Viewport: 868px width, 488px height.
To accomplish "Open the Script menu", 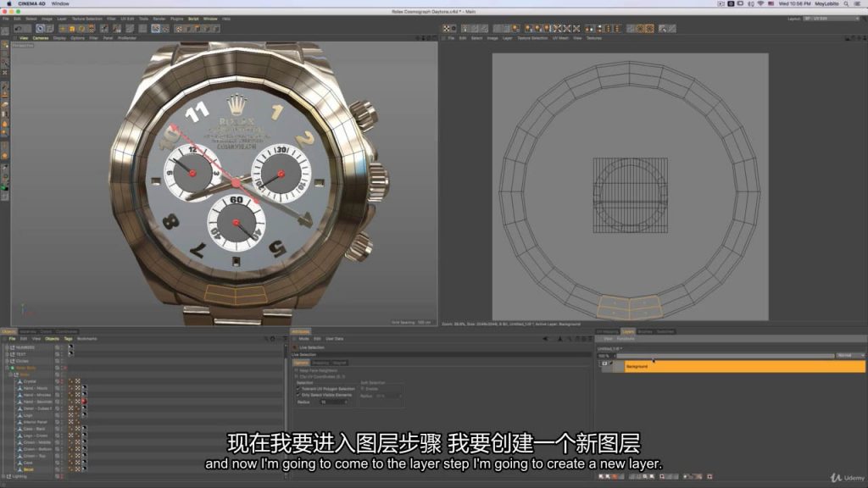I will (193, 19).
